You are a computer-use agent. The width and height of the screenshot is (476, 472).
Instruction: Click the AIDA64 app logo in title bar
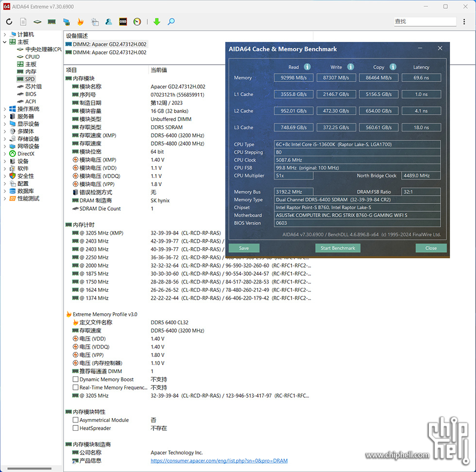(x=7, y=6)
